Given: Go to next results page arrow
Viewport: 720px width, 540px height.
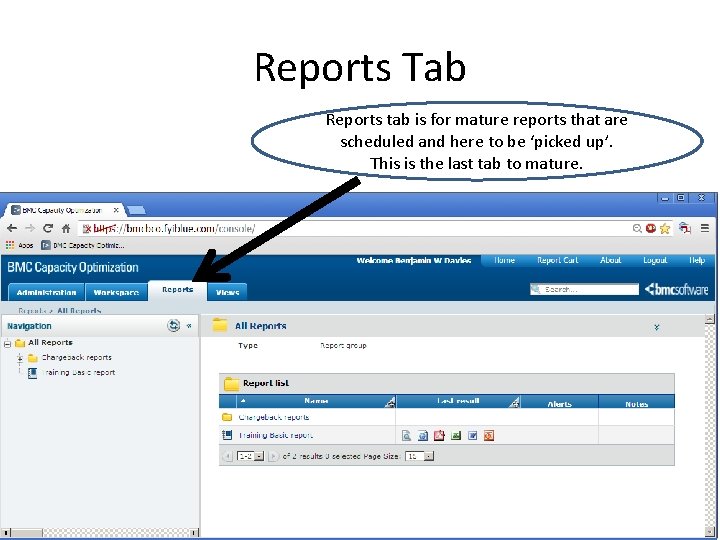Looking at the screenshot, I should (x=273, y=456).
